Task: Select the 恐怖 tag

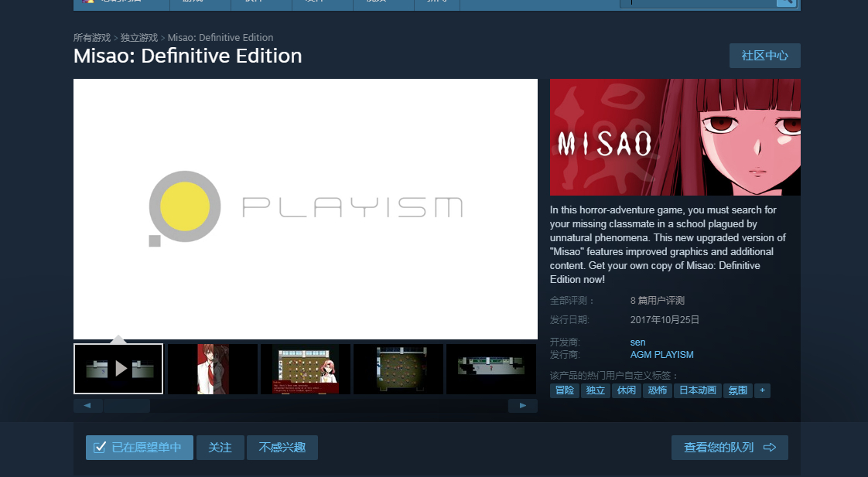Action: [x=658, y=390]
